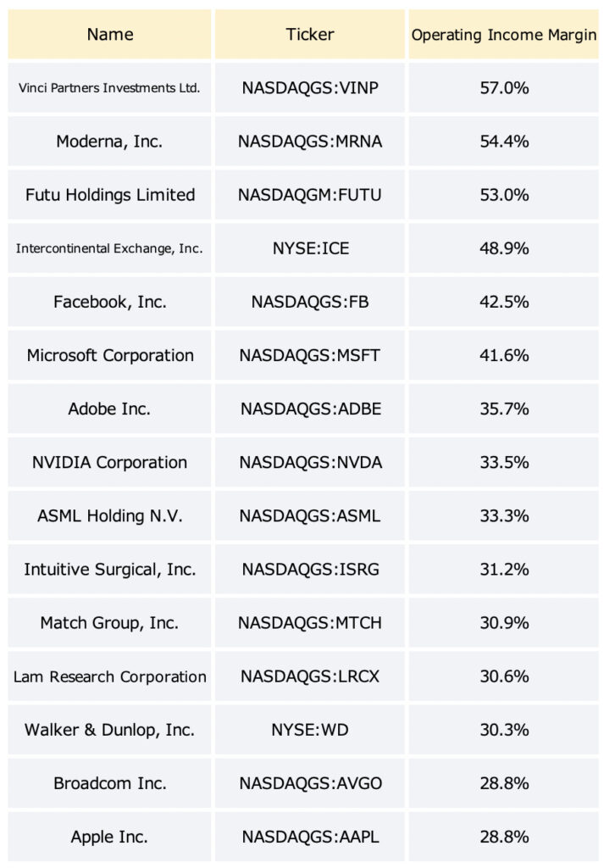The width and height of the screenshot is (604, 868).
Task: Click Match Group's 30.9% margin cell
Action: tap(503, 623)
